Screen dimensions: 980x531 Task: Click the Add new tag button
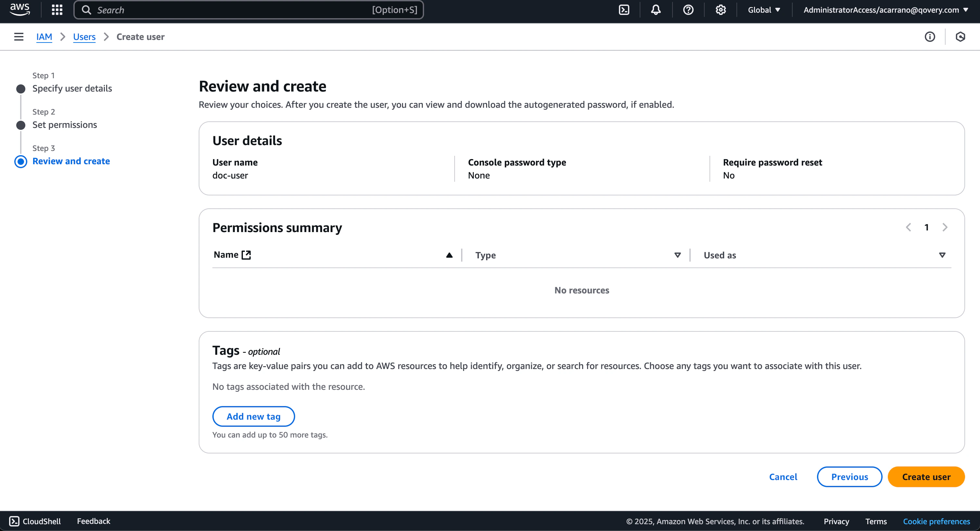coord(253,416)
